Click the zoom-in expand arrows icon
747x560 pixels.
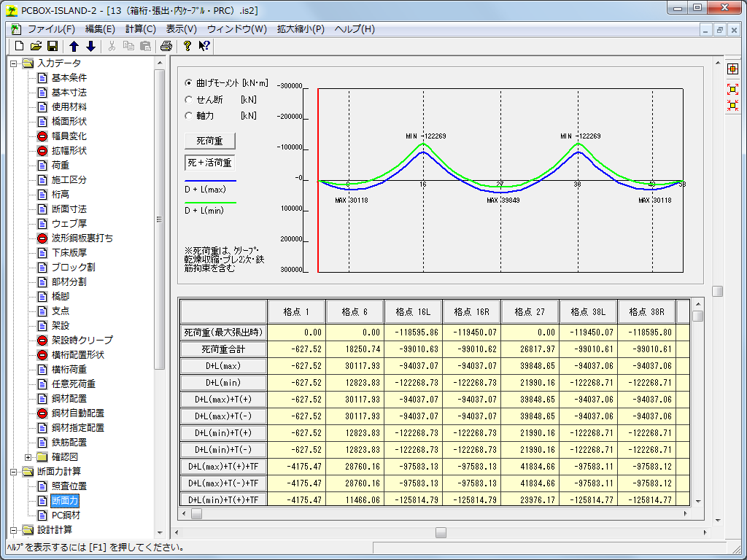coord(732,89)
